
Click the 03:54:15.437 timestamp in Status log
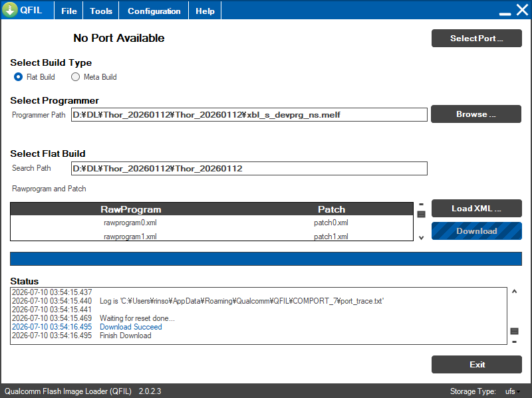pyautogui.click(x=52, y=292)
